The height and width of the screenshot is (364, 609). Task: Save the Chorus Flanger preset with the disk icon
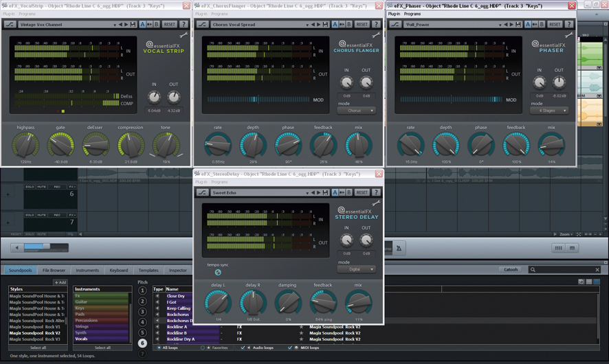coord(326,25)
